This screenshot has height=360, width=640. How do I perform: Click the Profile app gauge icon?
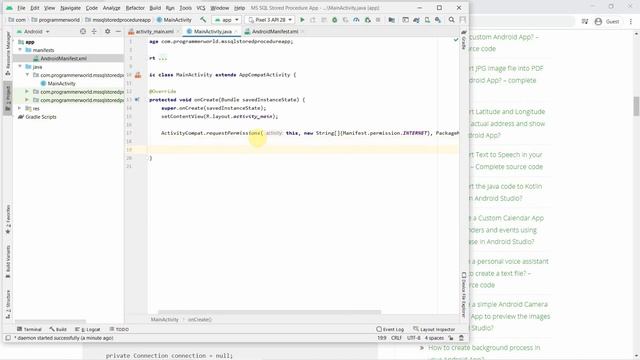point(356,20)
